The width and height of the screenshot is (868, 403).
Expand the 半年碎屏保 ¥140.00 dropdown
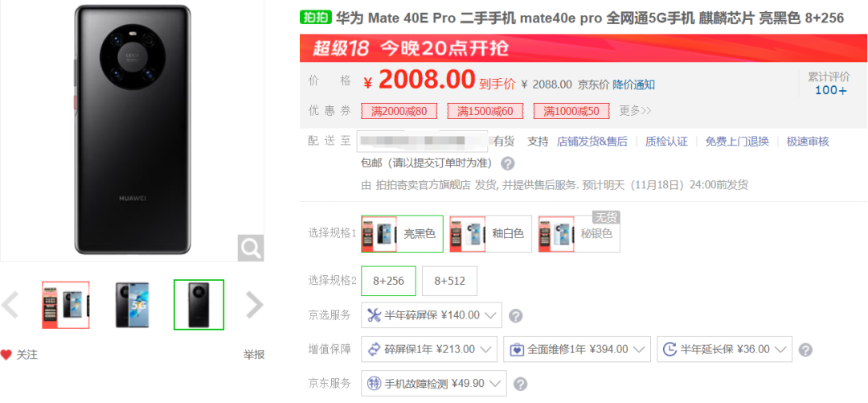pyautogui.click(x=432, y=315)
